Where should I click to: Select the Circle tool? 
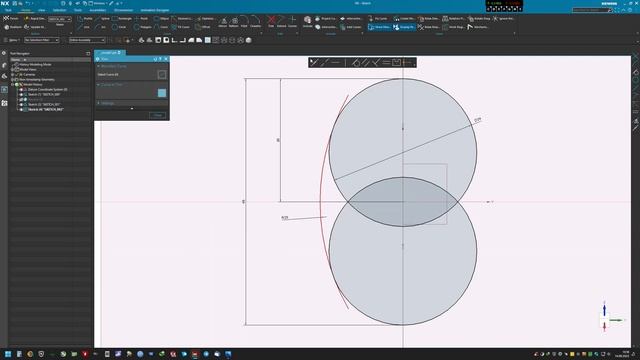[119, 27]
